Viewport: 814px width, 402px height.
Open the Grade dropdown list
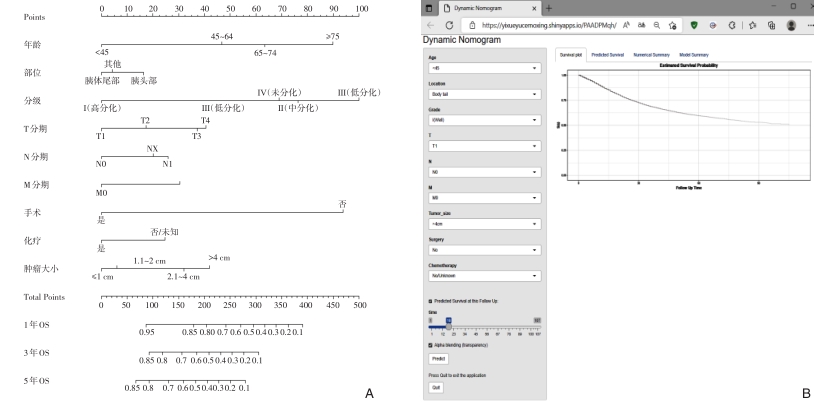pos(482,120)
